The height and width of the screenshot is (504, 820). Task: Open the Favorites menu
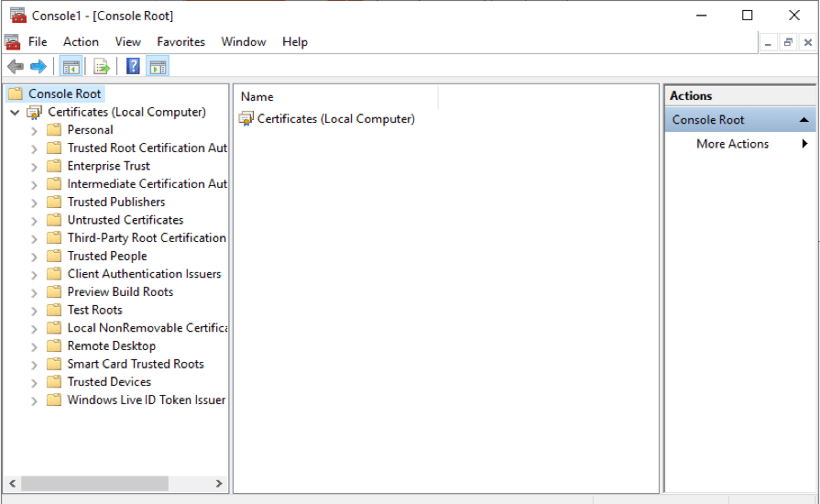180,42
